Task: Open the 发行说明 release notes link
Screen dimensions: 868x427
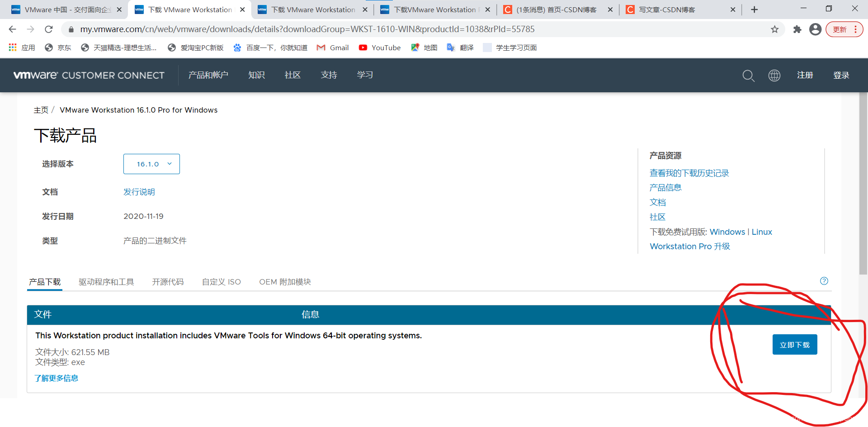Action: coord(139,192)
